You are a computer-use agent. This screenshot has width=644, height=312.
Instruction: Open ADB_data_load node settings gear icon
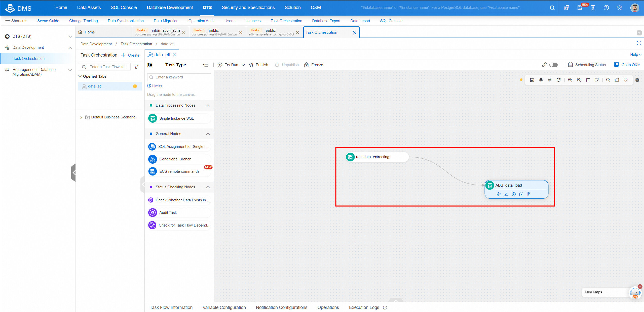499,194
